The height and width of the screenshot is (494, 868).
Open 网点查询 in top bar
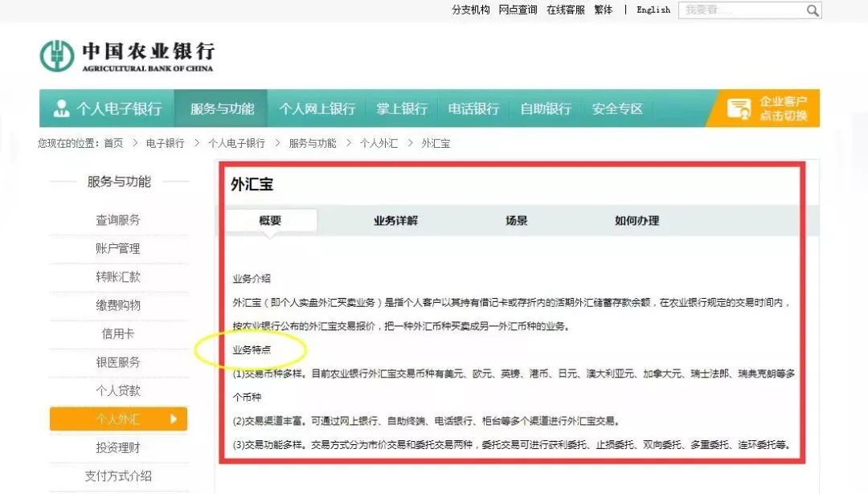tap(518, 10)
